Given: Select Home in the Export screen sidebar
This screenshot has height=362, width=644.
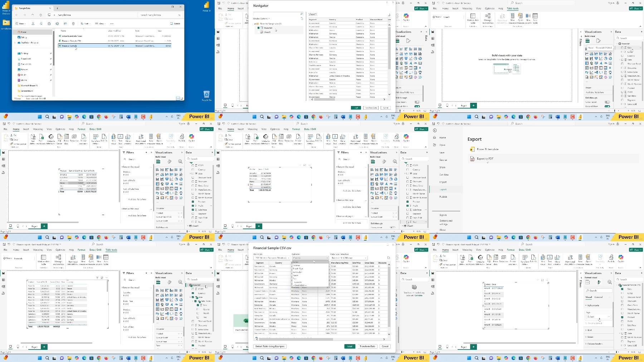Looking at the screenshot, I should [443, 137].
